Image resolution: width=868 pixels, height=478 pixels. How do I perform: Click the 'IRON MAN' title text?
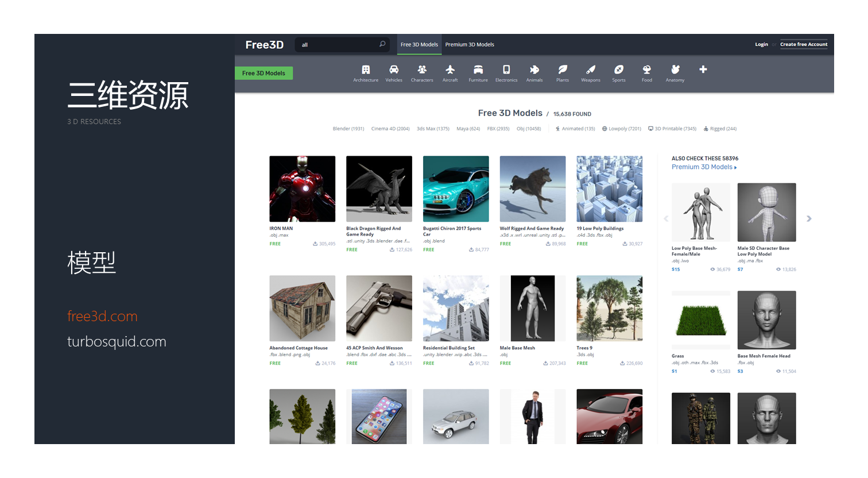(281, 229)
